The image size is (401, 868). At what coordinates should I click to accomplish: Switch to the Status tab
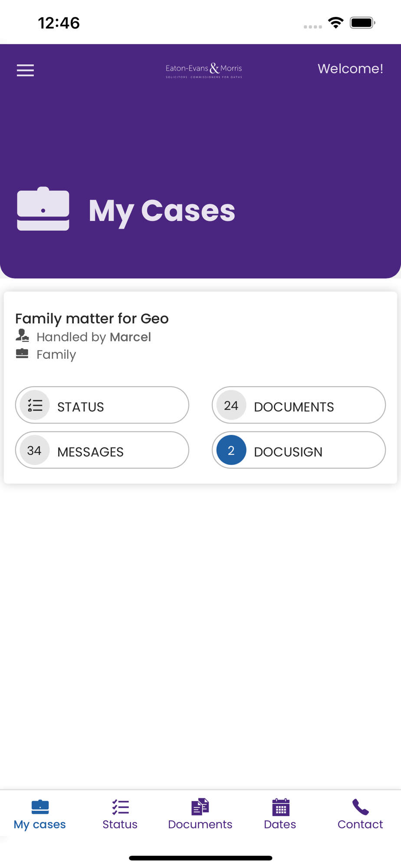tap(120, 814)
